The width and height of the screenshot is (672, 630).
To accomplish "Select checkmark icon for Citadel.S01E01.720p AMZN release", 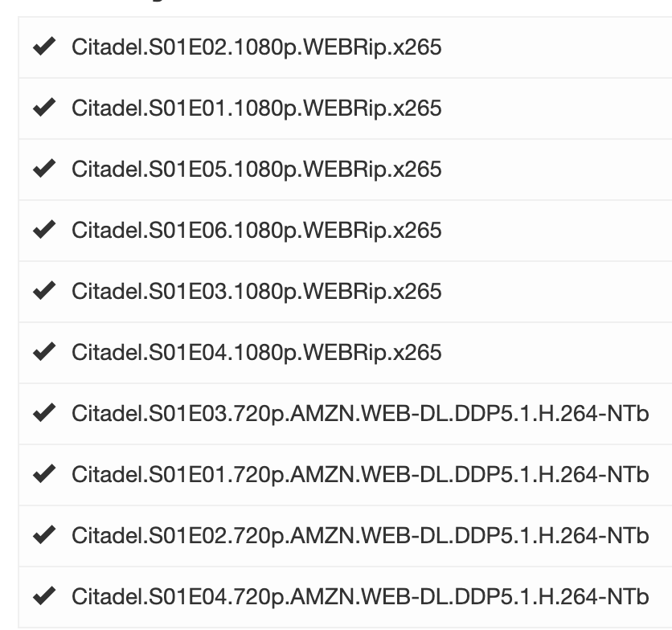I will [44, 473].
